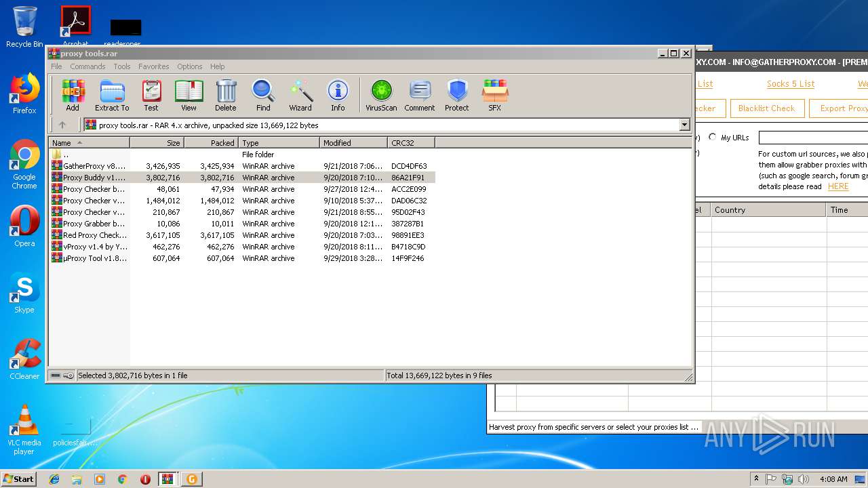Launch Firefox from the desktop
Viewport: 868px width, 488px height.
coord(24,94)
